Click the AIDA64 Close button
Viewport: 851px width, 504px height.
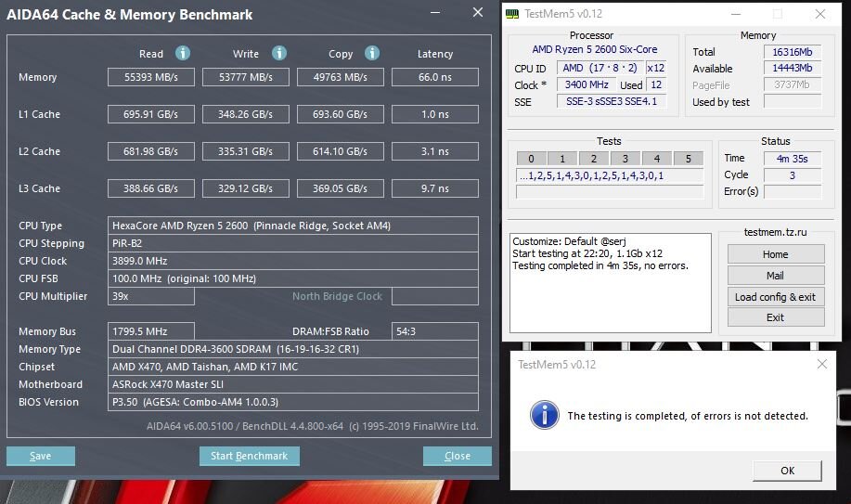[x=458, y=457]
